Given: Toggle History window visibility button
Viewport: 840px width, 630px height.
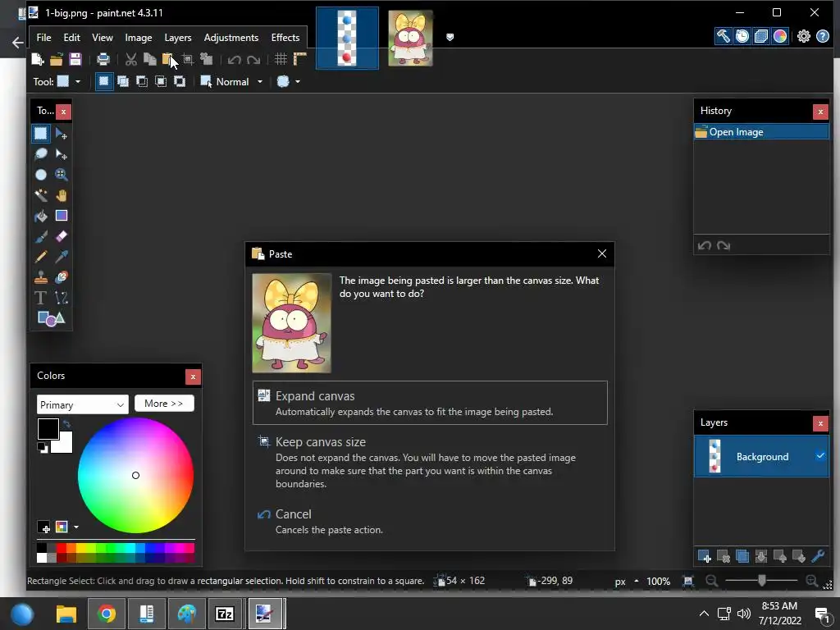Looking at the screenshot, I should (x=742, y=36).
